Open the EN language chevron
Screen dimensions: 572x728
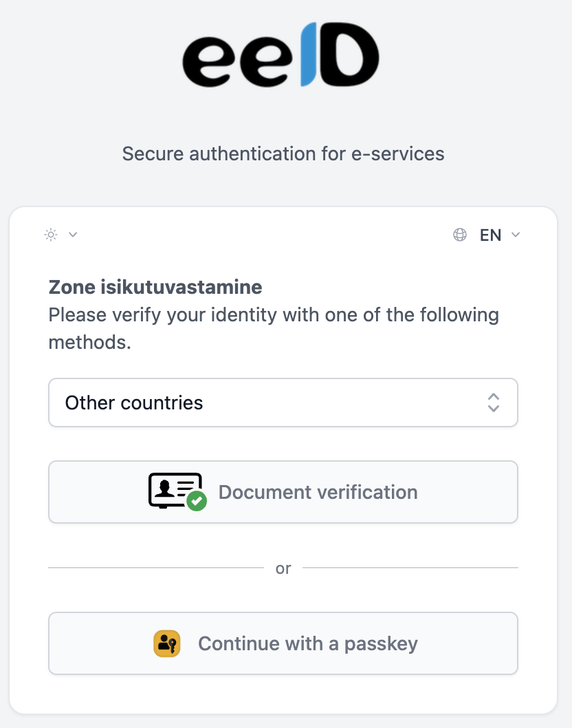pos(516,235)
